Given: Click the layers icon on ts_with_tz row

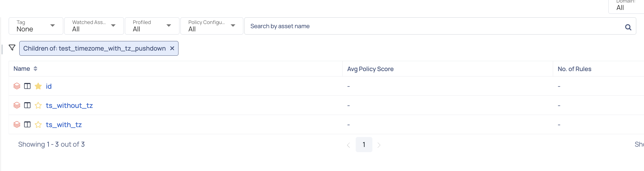Looking at the screenshot, I should pyautogui.click(x=17, y=124).
